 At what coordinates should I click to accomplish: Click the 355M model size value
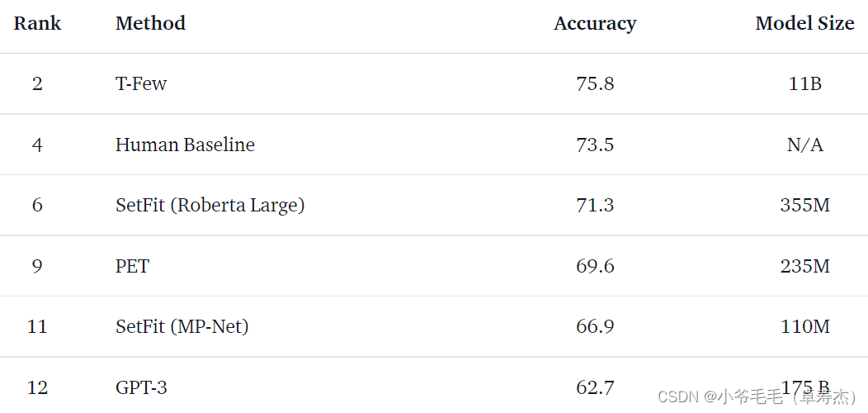pyautogui.click(x=804, y=205)
